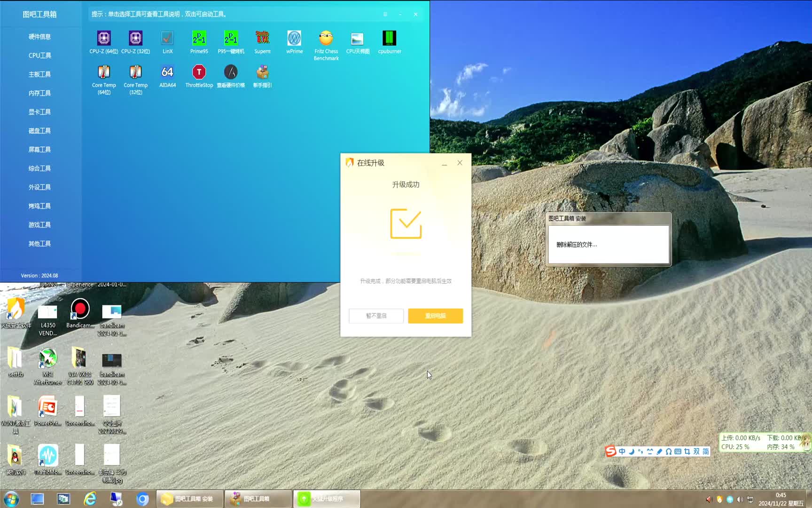This screenshot has height=508, width=812.
Task: Select the ThrottleStop icon
Action: click(x=199, y=72)
